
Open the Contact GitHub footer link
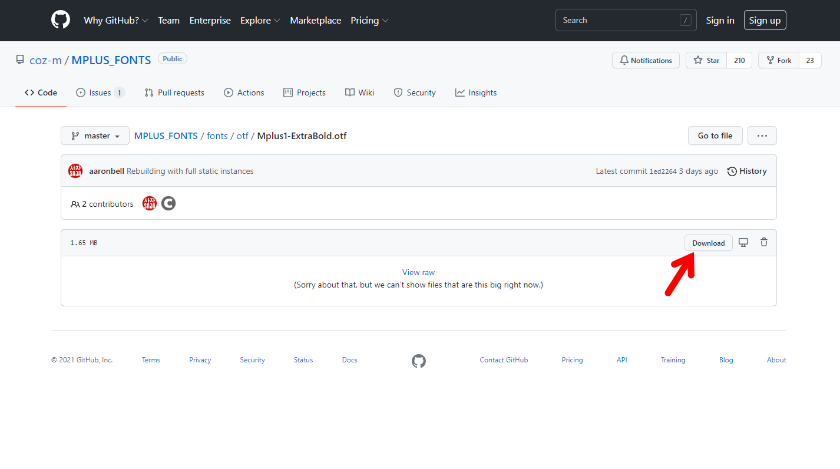click(x=504, y=360)
